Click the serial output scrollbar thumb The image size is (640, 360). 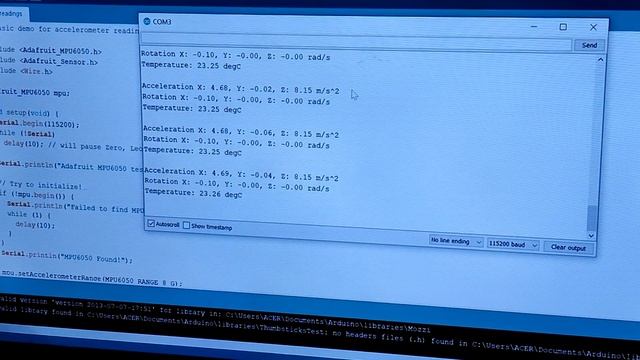tap(592, 218)
